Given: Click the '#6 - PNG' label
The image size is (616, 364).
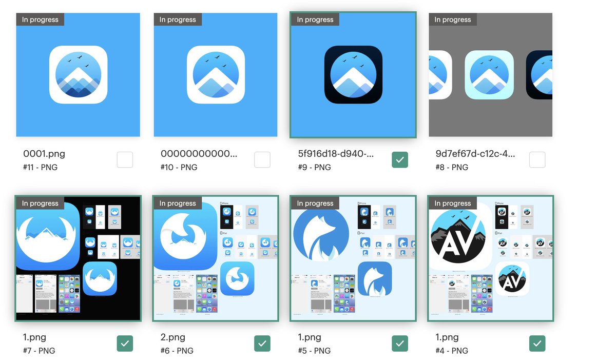Looking at the screenshot, I should (177, 351).
